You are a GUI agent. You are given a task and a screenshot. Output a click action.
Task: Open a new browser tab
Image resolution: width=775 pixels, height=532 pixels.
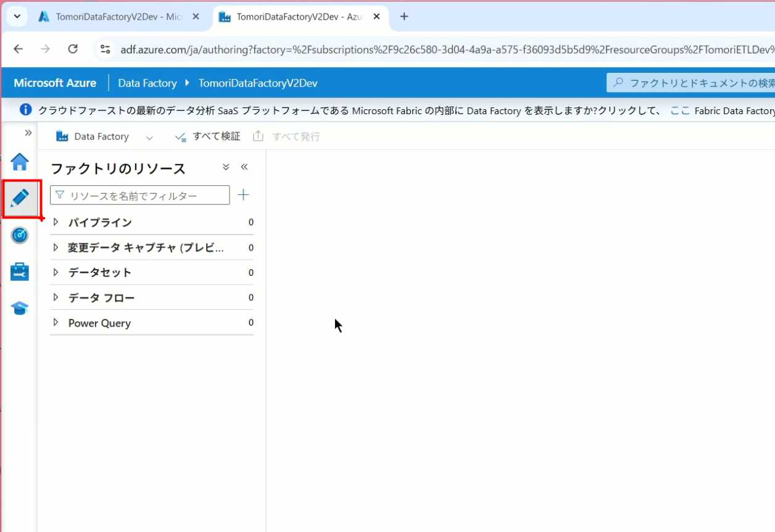404,17
